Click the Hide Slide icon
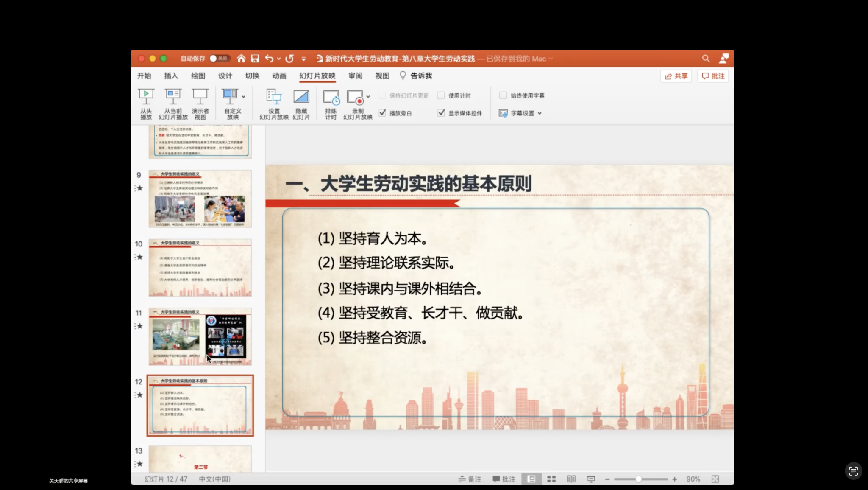Screen dimensions: 868x490 click(301, 97)
